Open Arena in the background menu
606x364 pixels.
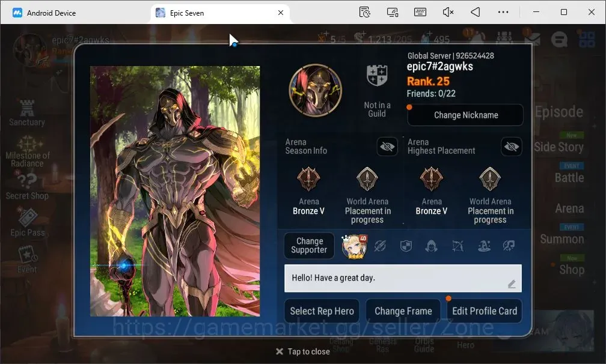tap(569, 208)
